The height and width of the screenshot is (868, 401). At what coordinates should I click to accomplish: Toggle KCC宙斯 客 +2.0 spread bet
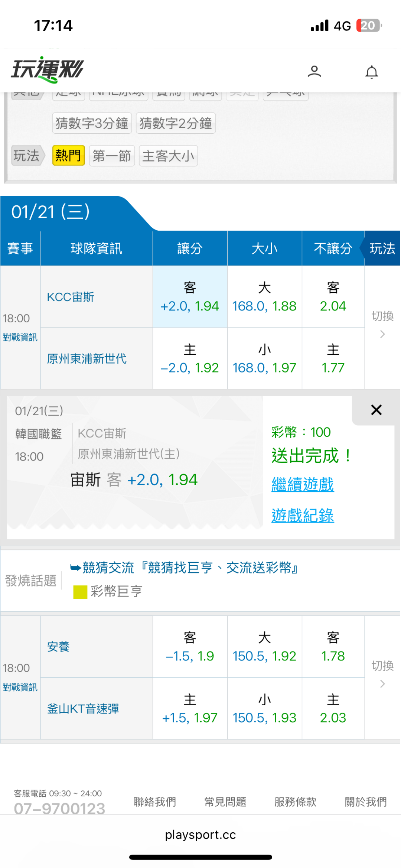pos(190,297)
